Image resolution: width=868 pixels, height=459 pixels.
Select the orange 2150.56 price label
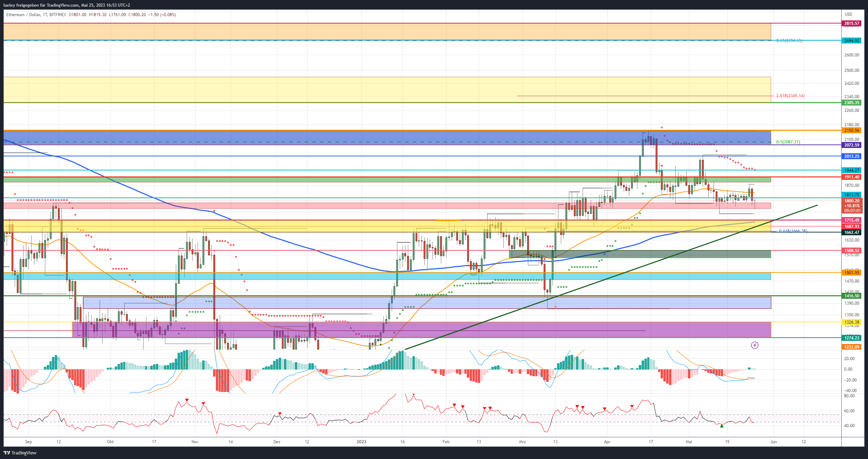pos(852,130)
